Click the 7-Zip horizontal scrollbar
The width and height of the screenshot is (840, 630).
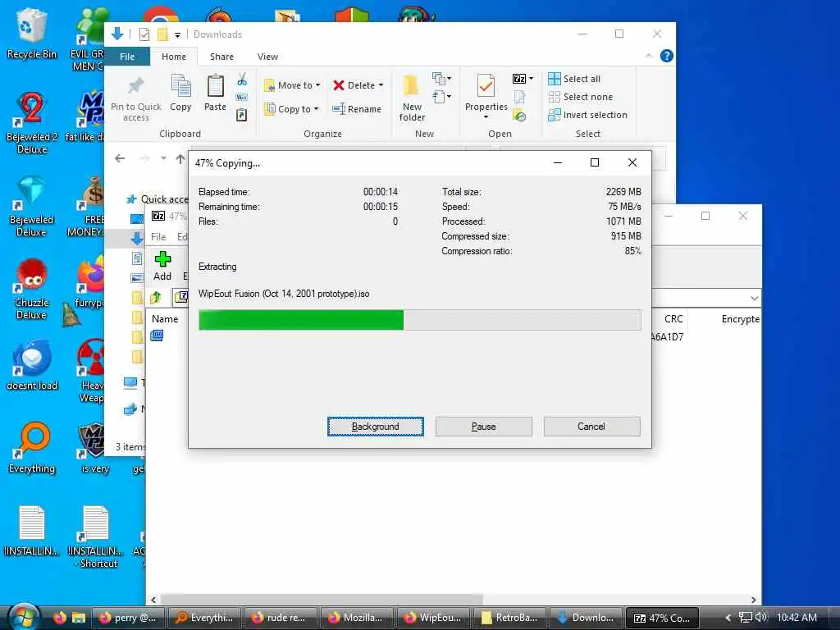pyautogui.click(x=322, y=600)
